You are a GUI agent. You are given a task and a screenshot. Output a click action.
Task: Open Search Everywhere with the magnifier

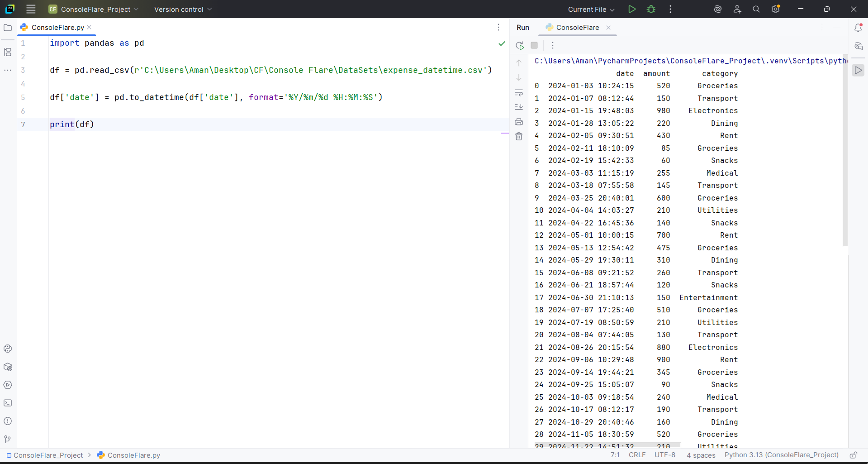(x=756, y=9)
